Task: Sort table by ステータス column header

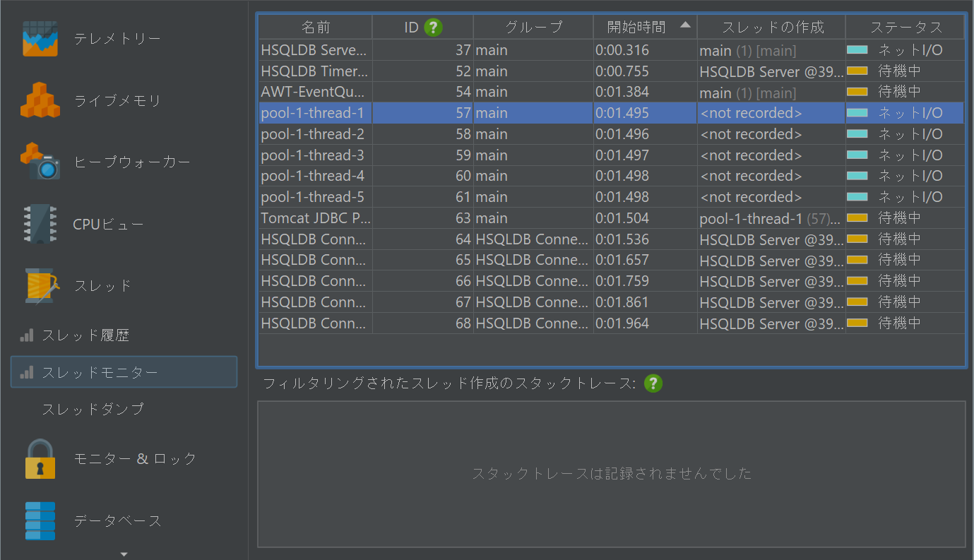Action: click(x=905, y=28)
